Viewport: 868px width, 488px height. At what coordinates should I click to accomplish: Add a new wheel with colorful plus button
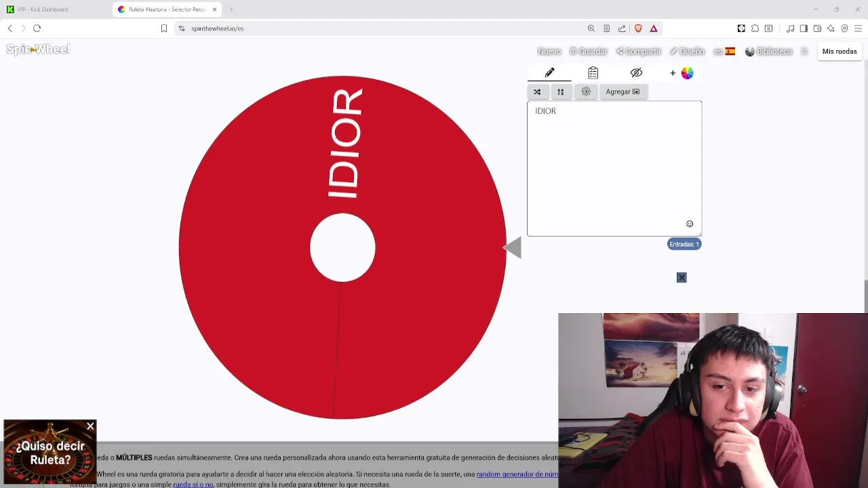tap(682, 73)
